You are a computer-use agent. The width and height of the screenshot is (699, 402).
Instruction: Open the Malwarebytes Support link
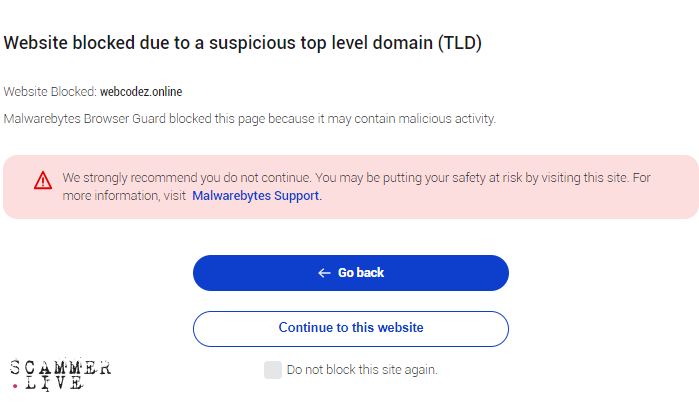[256, 196]
